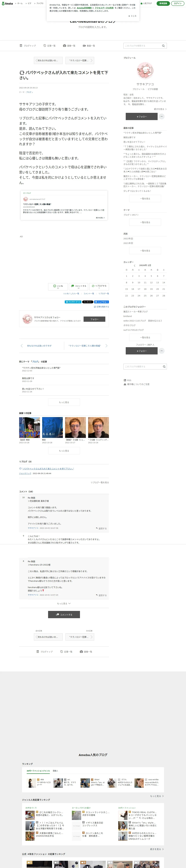Screen dimensions: 186x868
Task: Click the ブログ theme link under the post date
Action: [29, 92]
